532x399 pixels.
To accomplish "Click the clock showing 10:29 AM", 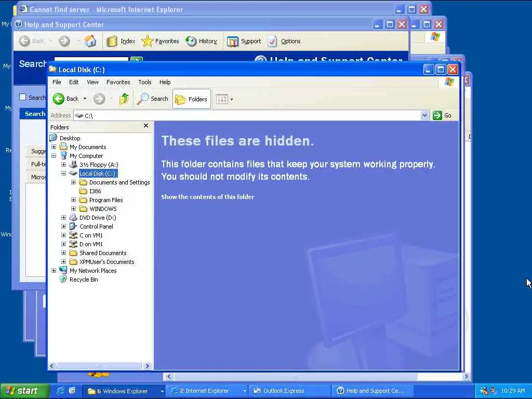I will pos(513,391).
